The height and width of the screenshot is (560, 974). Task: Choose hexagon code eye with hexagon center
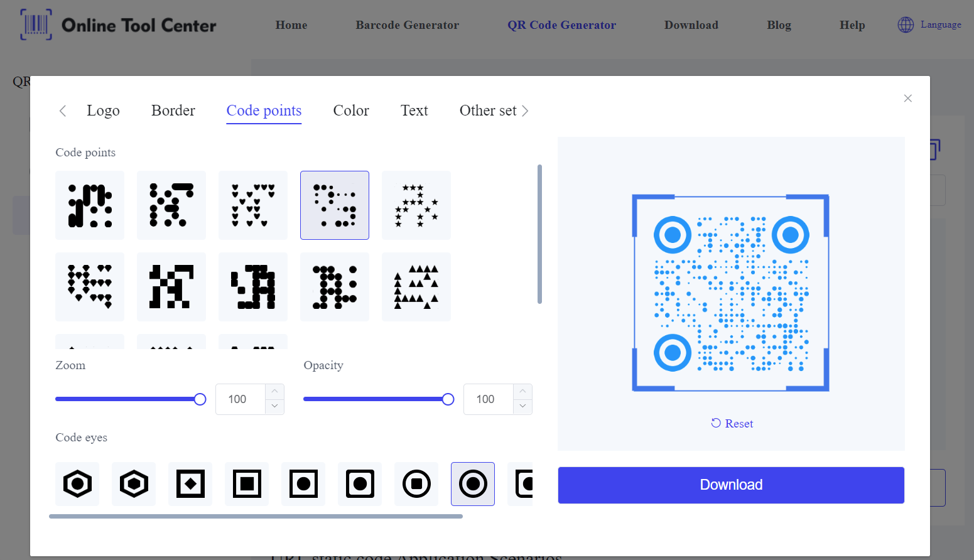pyautogui.click(x=134, y=484)
